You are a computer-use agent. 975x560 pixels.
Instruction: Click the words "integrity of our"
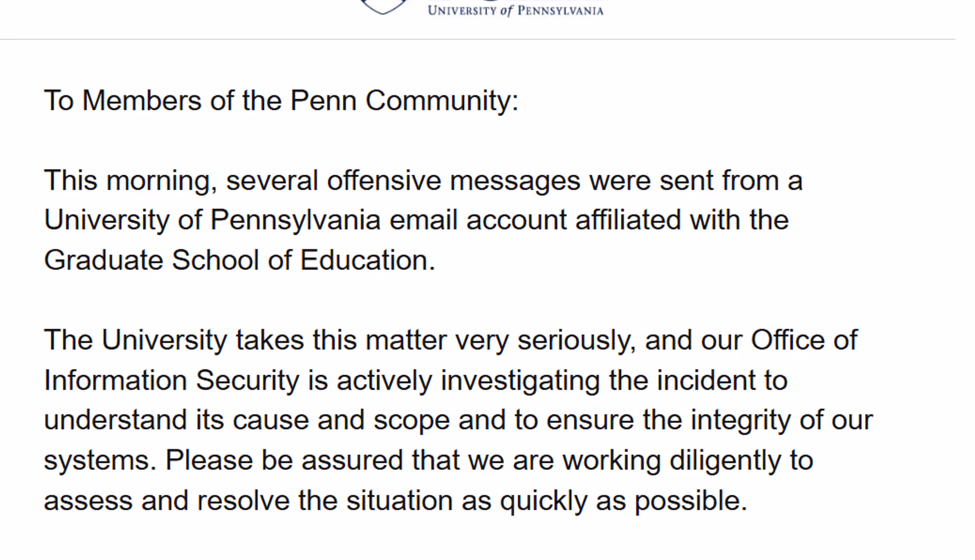point(781,421)
